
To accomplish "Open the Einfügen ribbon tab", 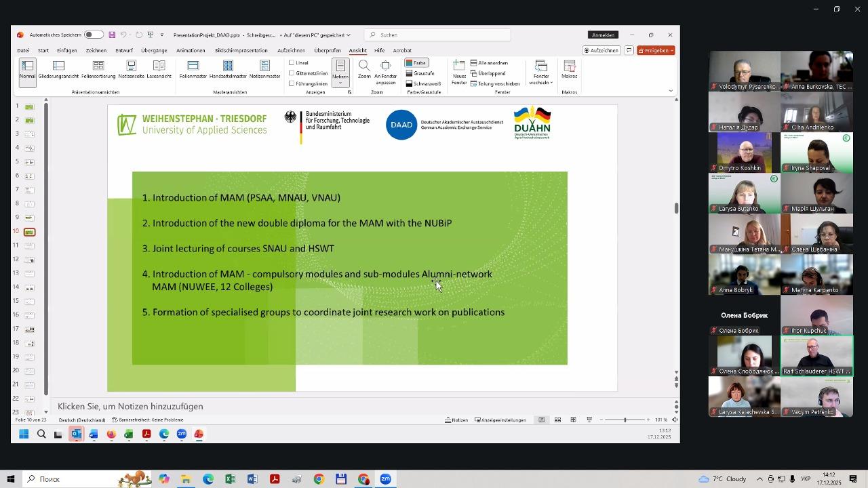I will click(x=66, y=50).
